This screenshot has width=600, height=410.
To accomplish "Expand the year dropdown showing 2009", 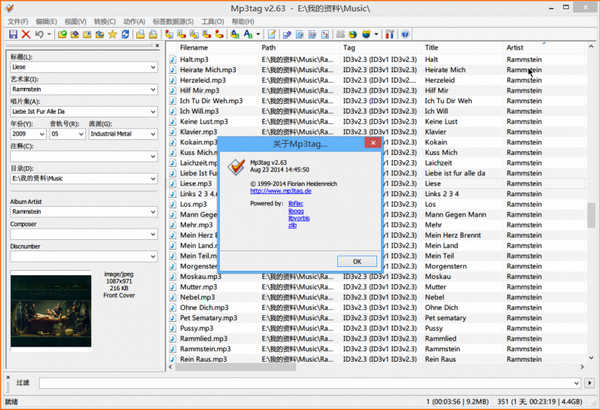I will point(42,134).
